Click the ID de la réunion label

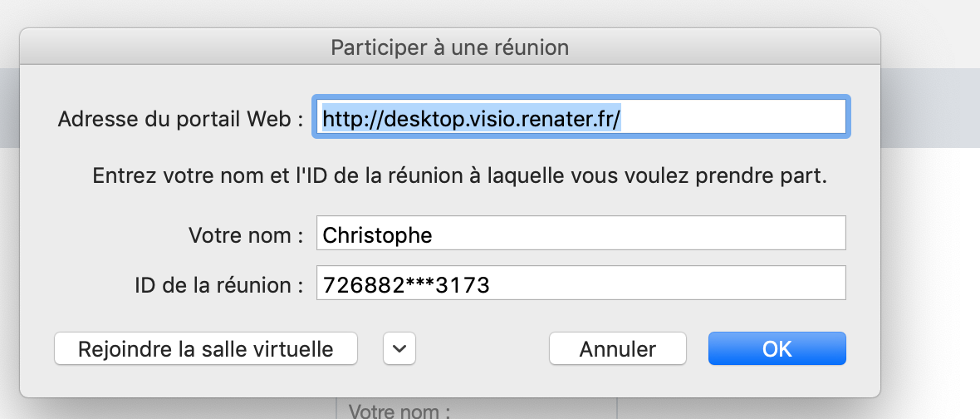(x=218, y=285)
